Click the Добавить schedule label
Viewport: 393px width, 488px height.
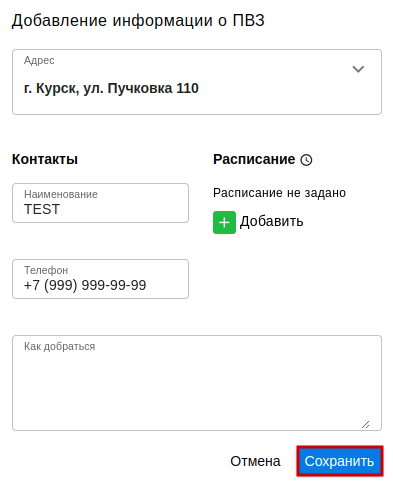coord(271,221)
